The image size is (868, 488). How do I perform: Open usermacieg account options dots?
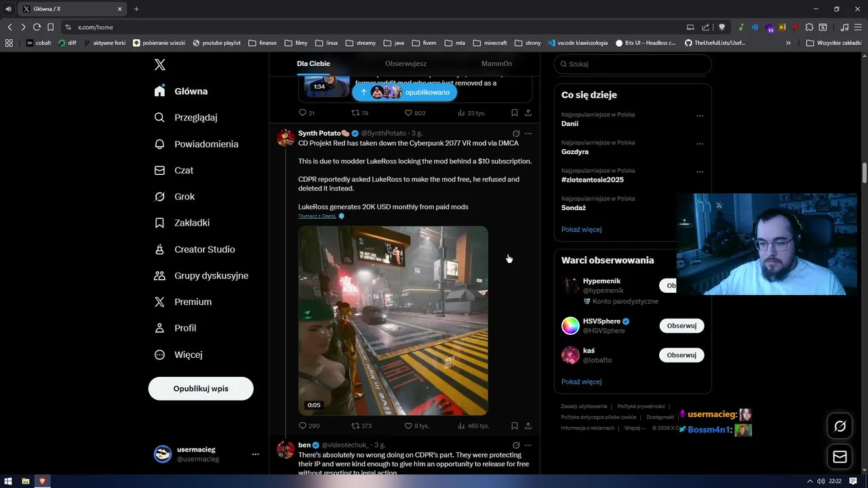tap(256, 454)
